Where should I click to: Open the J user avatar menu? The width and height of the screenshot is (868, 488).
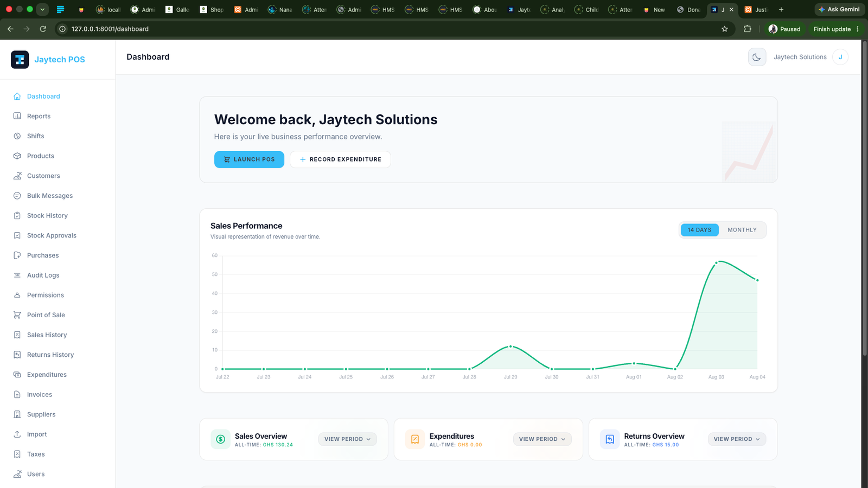point(840,57)
